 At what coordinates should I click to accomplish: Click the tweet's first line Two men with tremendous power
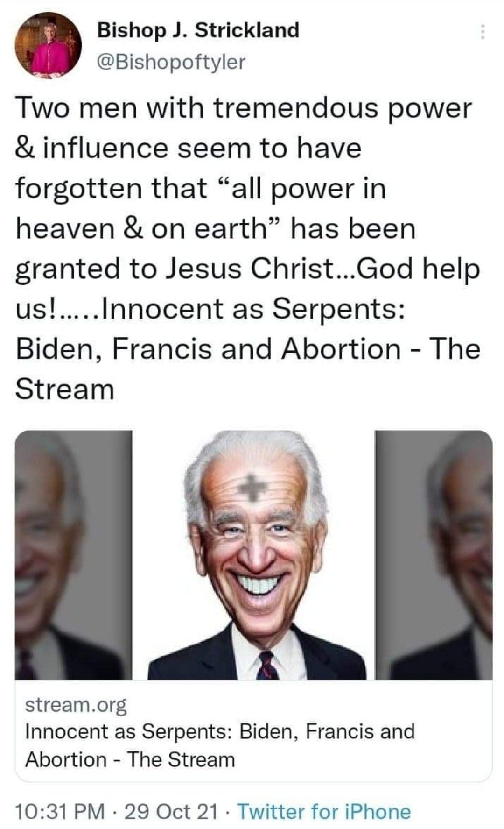(244, 108)
